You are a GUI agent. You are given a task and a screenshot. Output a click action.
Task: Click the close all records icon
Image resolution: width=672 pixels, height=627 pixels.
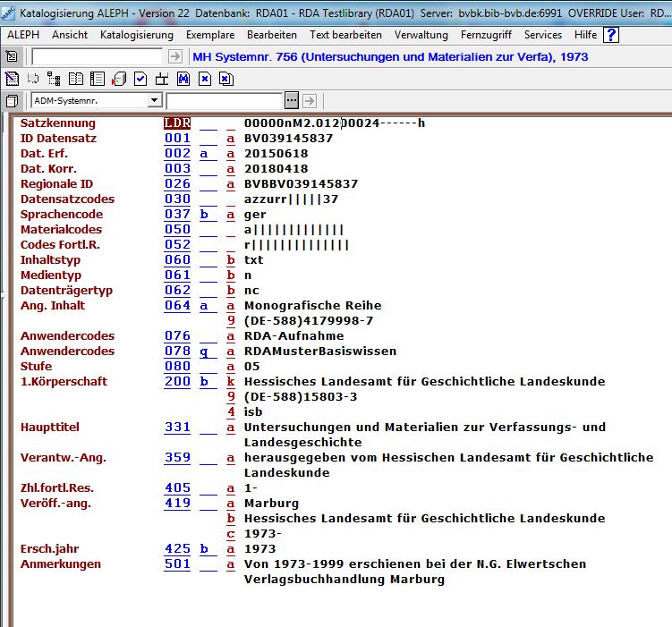pos(226,79)
